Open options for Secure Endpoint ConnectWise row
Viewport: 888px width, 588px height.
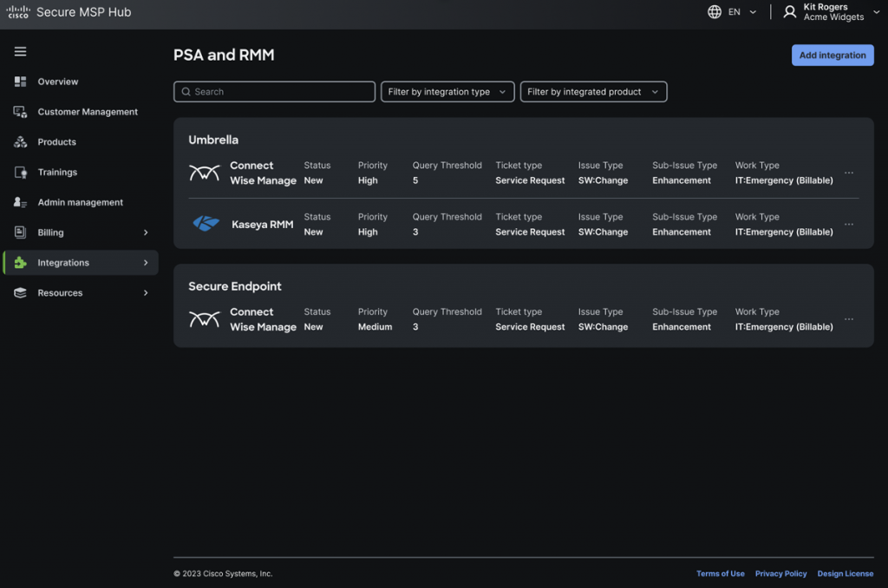pyautogui.click(x=848, y=319)
